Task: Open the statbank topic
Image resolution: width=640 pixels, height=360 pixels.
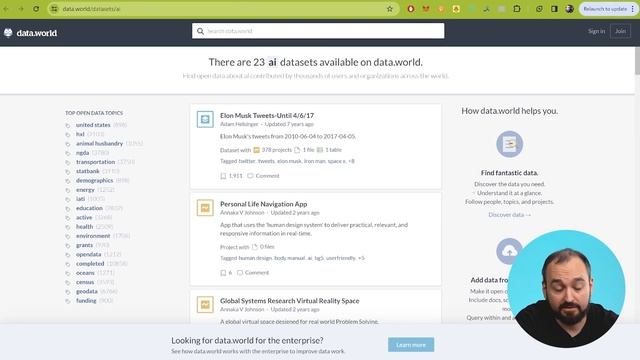Action: click(88, 171)
